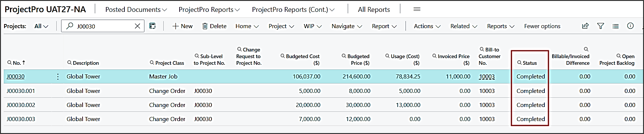Click budgeted price 12,000.00 cell
The height and width of the screenshot is (134, 644).
tap(358, 119)
